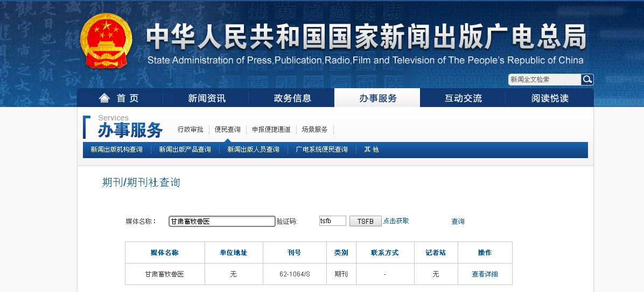This screenshot has height=292, width=644.
Task: Click the 期刊/期刊社查询 page heading
Action: (141, 182)
